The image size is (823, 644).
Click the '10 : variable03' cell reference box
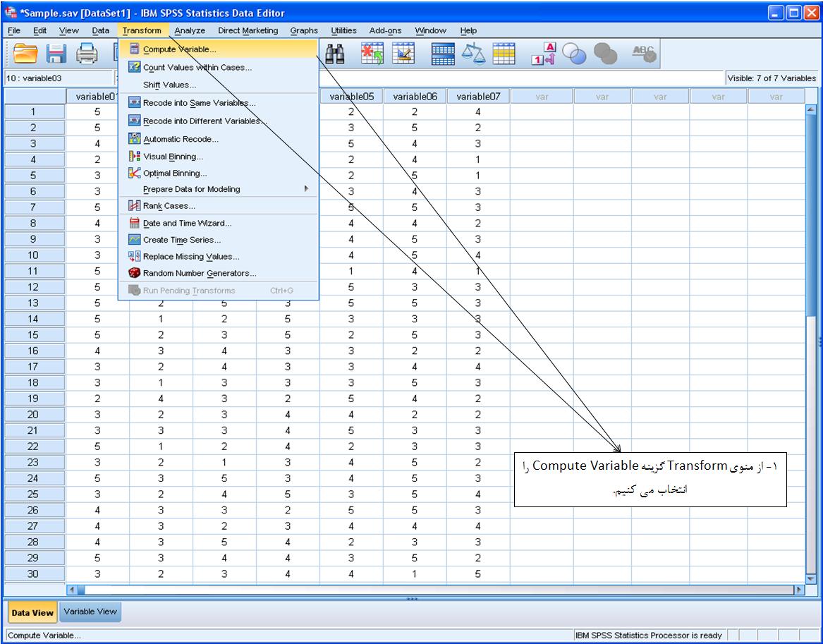click(x=58, y=78)
